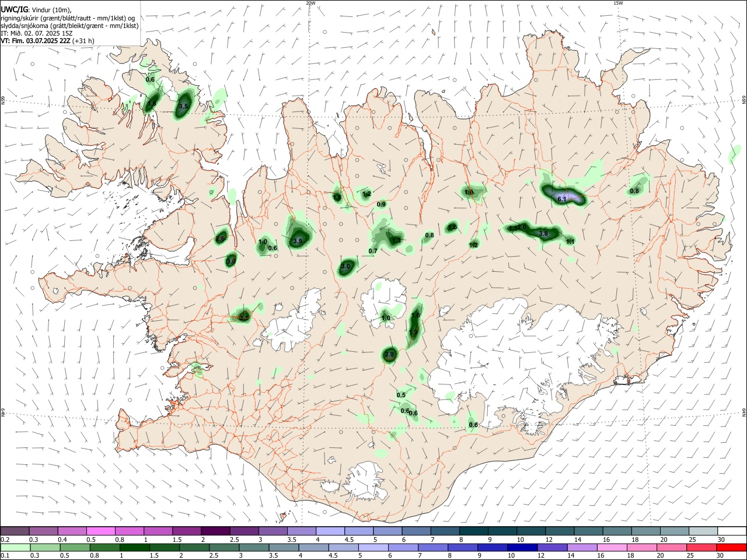The height and width of the screenshot is (560, 747).
Task: Click the 1.1 precipitation value
Action: click(x=571, y=242)
